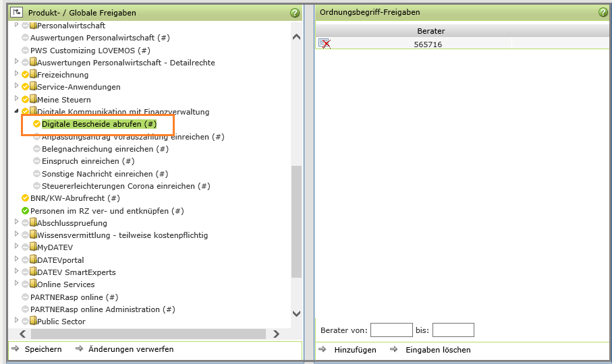Screen dimensions: 612x364
Task: Click the horizontal scroll left arrow
Action: (x=23, y=334)
